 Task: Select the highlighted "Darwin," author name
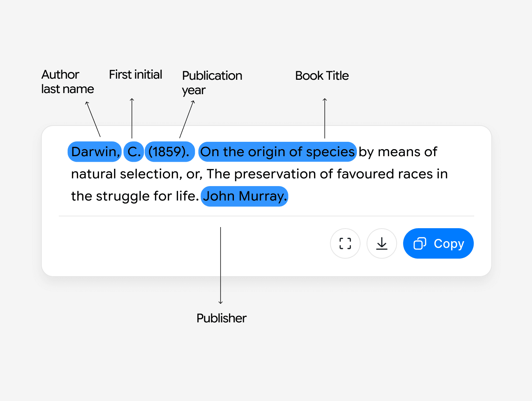coord(95,152)
